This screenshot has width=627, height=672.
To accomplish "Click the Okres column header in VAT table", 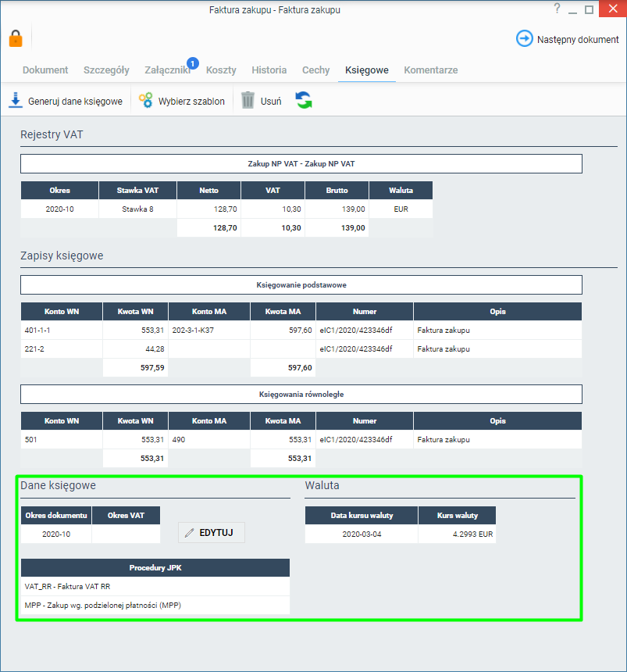I will [60, 191].
